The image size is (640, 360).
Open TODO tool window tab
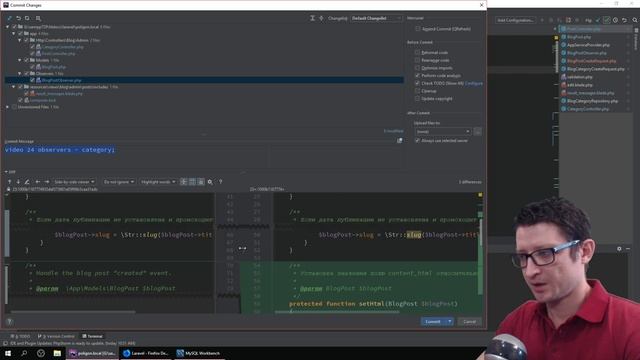[x=20, y=336]
